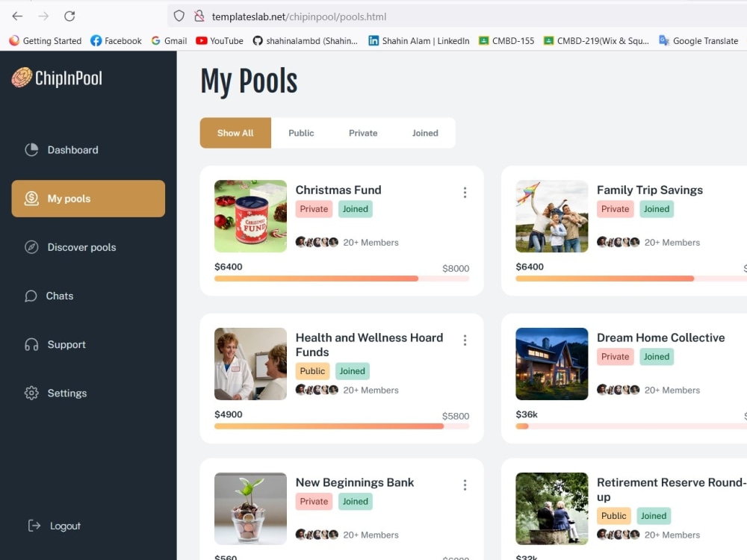
Task: Click the Joined tag on Health and Wellness
Action: pos(352,371)
